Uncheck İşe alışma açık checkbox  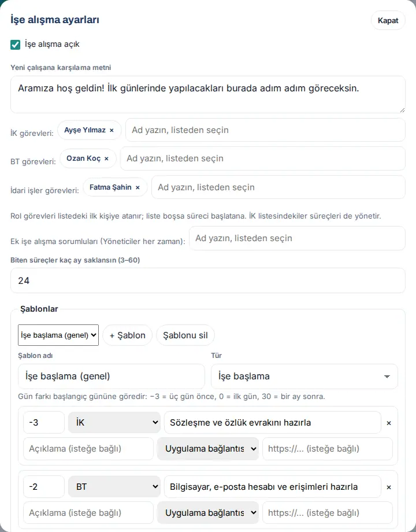tap(15, 45)
